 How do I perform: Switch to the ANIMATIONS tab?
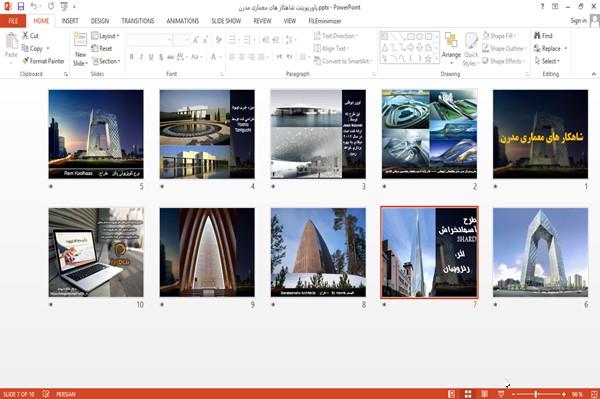click(183, 21)
